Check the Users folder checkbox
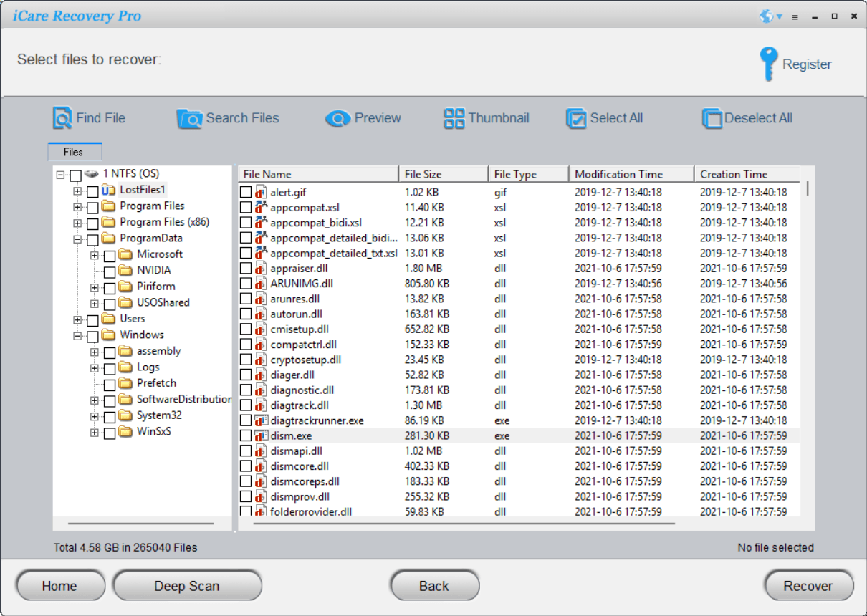The image size is (867, 616). [x=92, y=319]
